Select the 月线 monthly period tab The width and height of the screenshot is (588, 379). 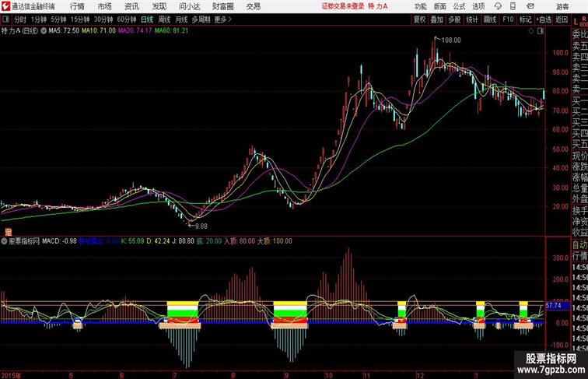click(x=181, y=19)
